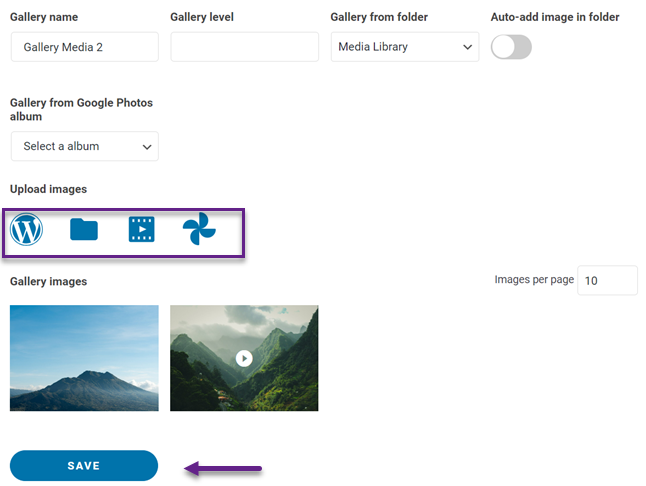Click the folder upload icon
646x486 pixels.
click(x=84, y=230)
